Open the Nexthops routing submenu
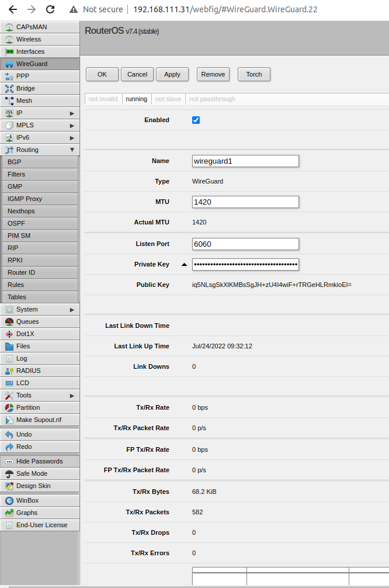Screen dimensions: 389x588 tap(40, 211)
